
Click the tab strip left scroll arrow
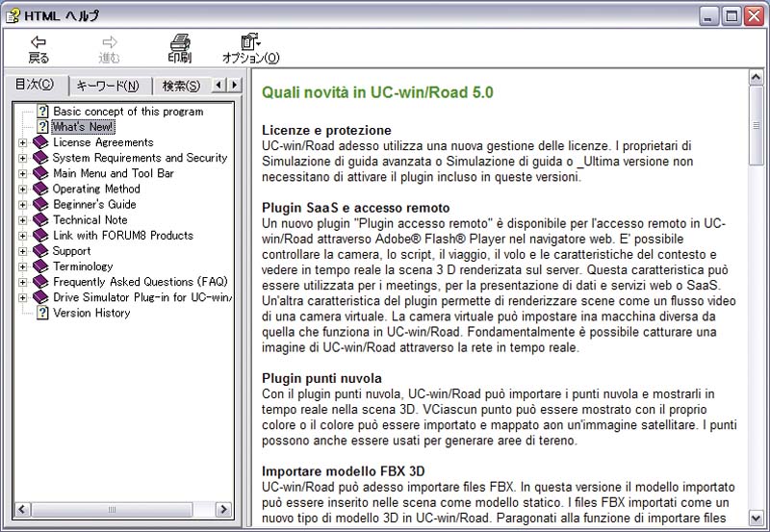tap(218, 86)
